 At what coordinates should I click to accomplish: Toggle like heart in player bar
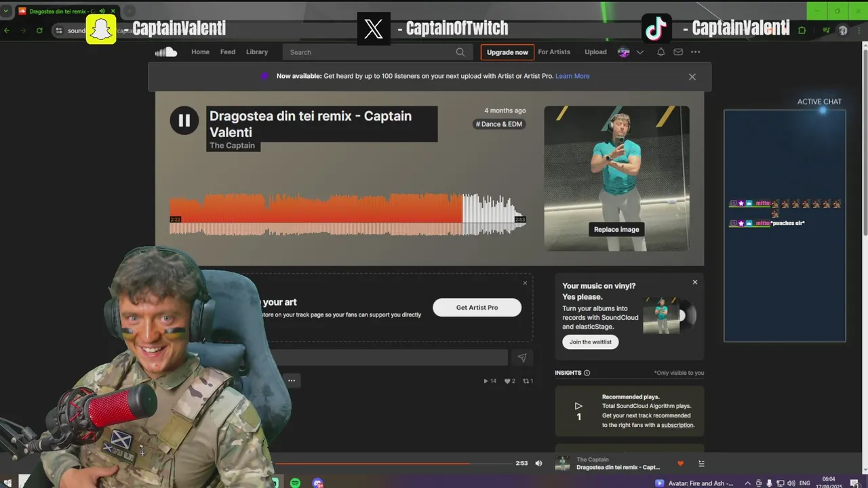pos(680,464)
